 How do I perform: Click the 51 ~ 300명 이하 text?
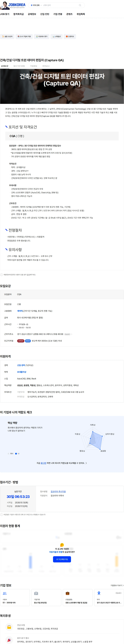click(x=9, y=603)
